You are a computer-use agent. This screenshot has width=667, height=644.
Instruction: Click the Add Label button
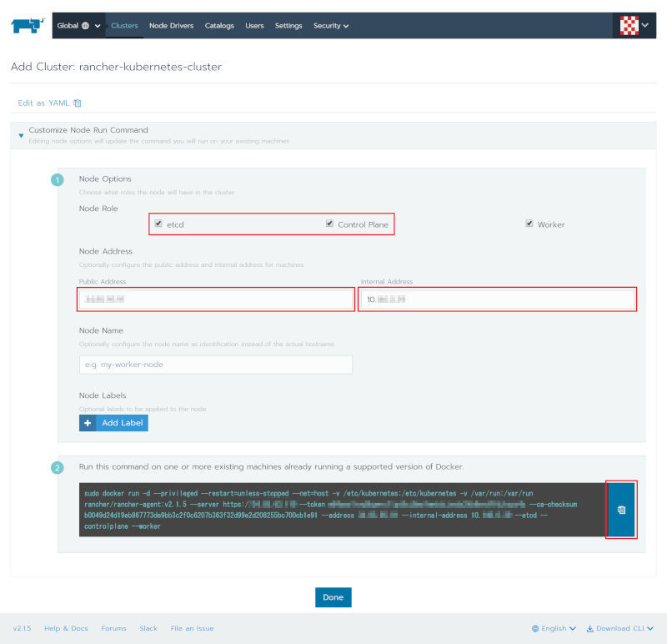[113, 423]
